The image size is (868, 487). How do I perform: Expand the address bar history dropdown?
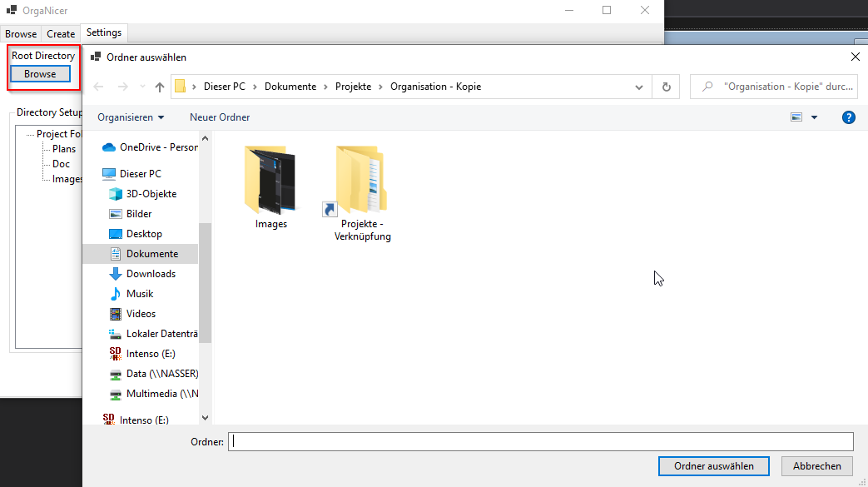pos(639,87)
